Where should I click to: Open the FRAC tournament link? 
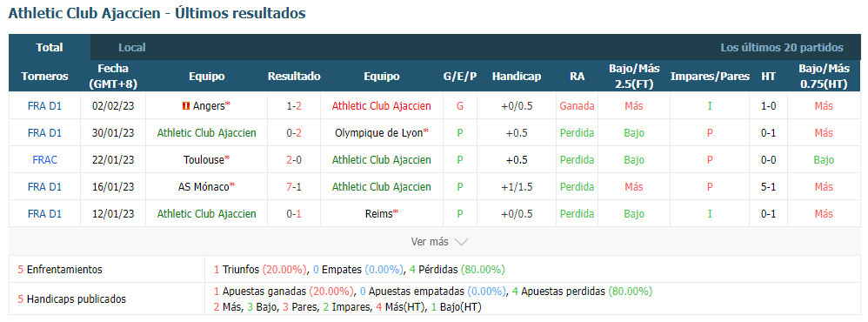click(45, 160)
